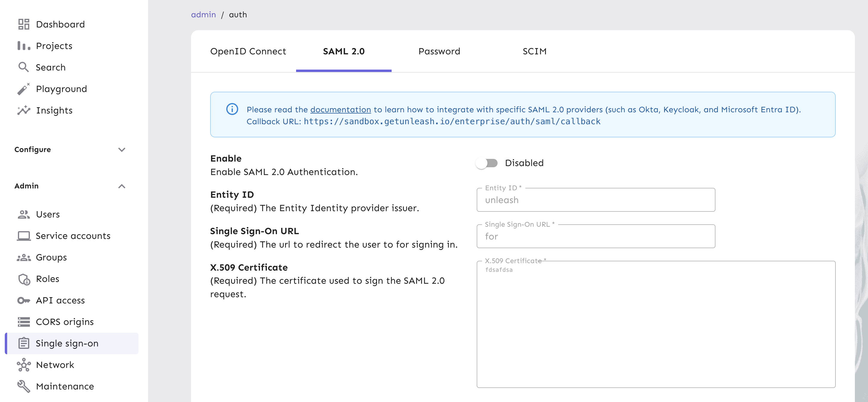Switch to the OpenID Connect tab
The image size is (868, 402).
click(x=248, y=51)
